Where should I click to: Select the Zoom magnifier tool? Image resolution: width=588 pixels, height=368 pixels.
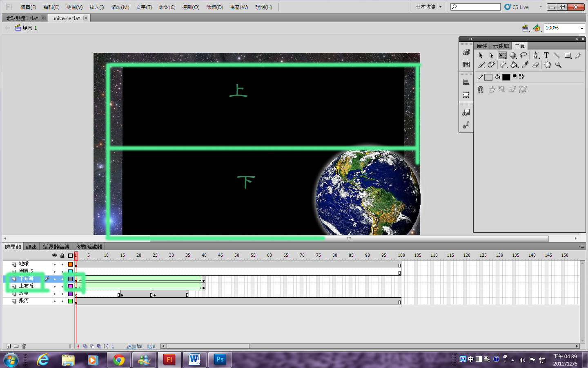click(x=558, y=65)
